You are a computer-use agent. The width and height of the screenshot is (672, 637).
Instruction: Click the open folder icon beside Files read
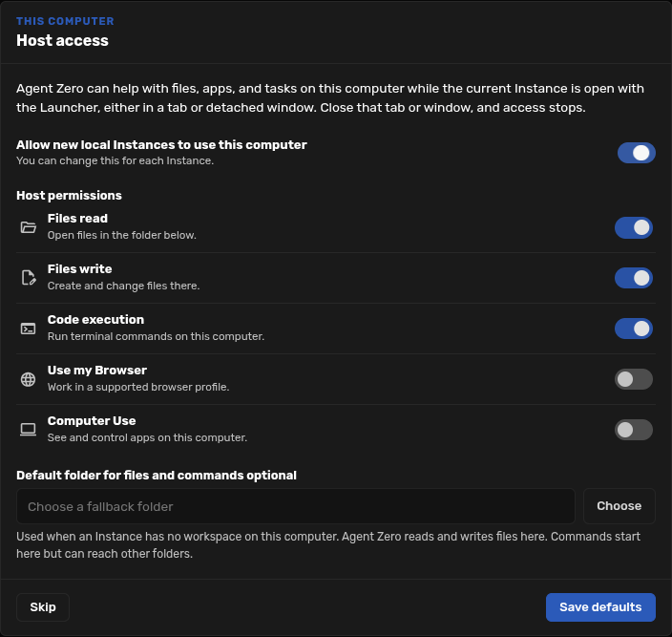pos(29,227)
